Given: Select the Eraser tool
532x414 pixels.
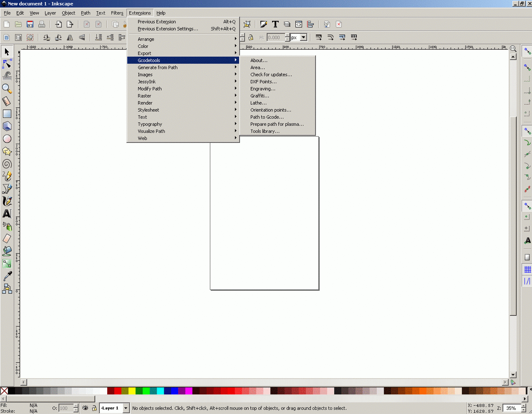Looking at the screenshot, I should click(x=7, y=238).
